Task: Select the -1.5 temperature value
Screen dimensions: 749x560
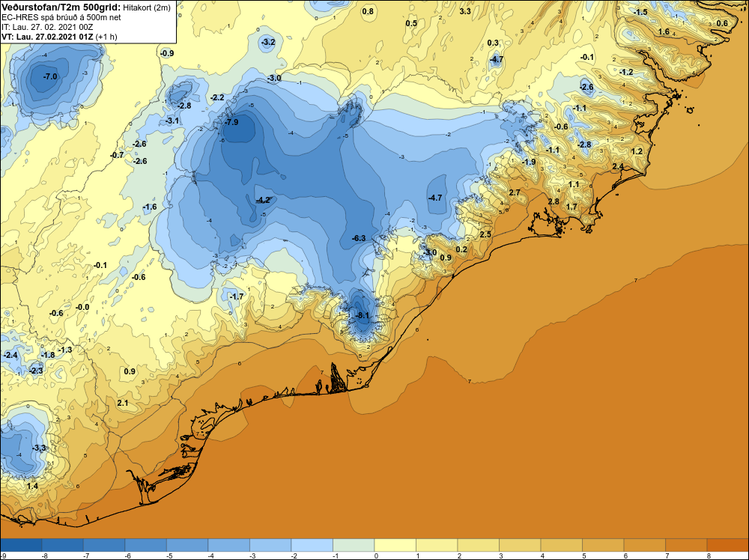Action: click(x=640, y=13)
